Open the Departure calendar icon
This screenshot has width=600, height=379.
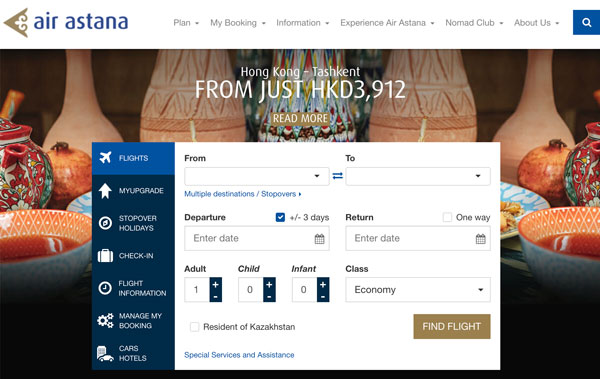coord(320,239)
